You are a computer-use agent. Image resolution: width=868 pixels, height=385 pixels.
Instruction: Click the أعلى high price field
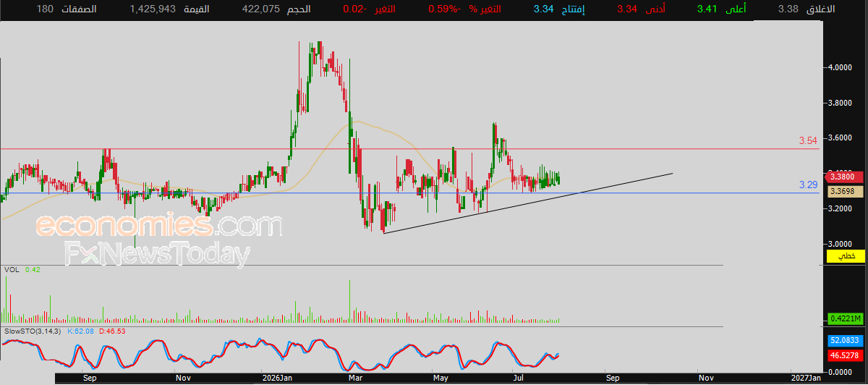[722, 9]
